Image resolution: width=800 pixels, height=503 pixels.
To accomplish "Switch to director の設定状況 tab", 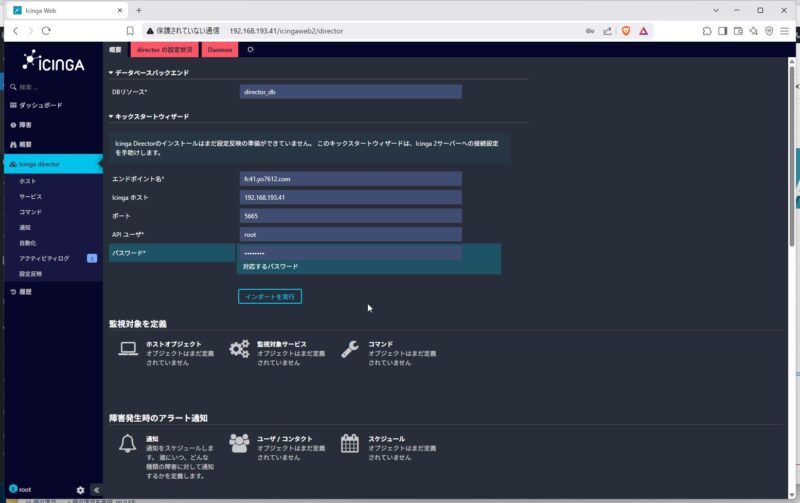I will (x=164, y=49).
